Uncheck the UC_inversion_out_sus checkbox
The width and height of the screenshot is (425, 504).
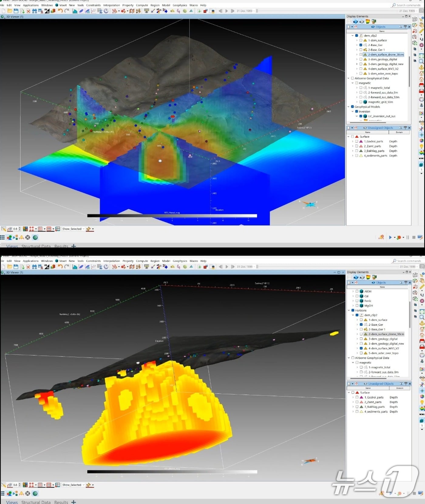click(x=361, y=116)
